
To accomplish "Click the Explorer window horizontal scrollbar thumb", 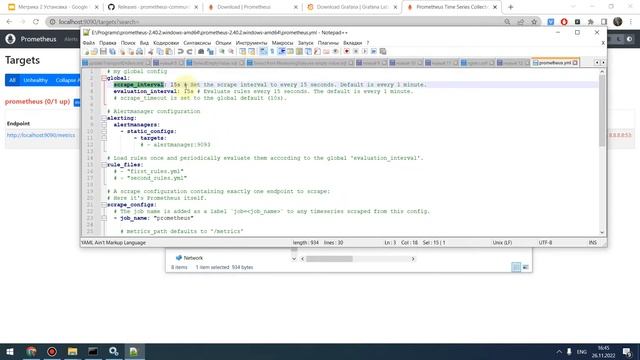I will click(329, 259).
